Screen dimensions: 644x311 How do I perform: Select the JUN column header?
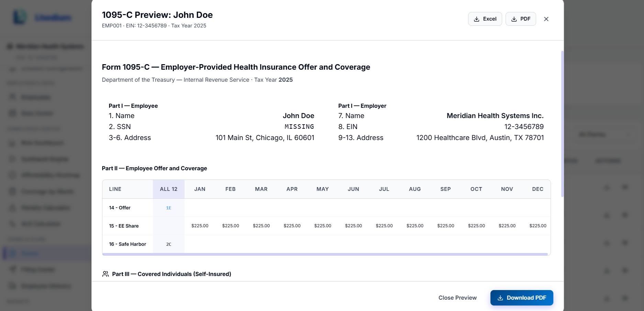coord(353,189)
